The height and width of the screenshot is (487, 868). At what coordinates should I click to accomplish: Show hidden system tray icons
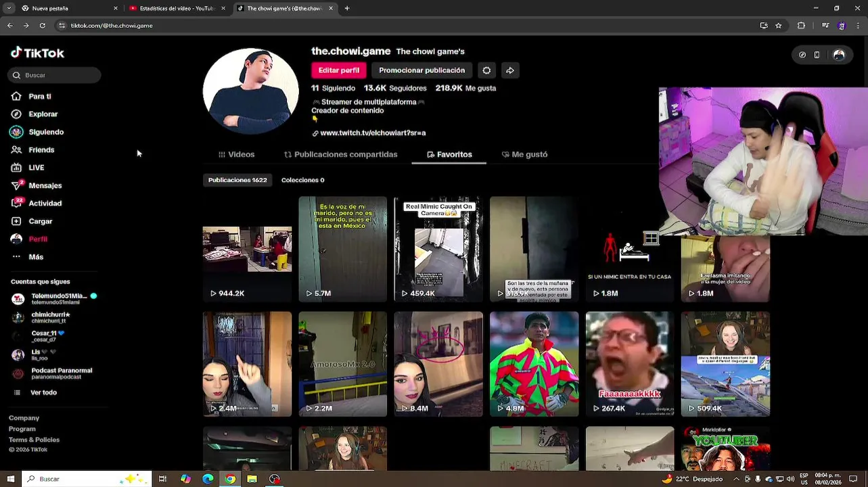(738, 479)
